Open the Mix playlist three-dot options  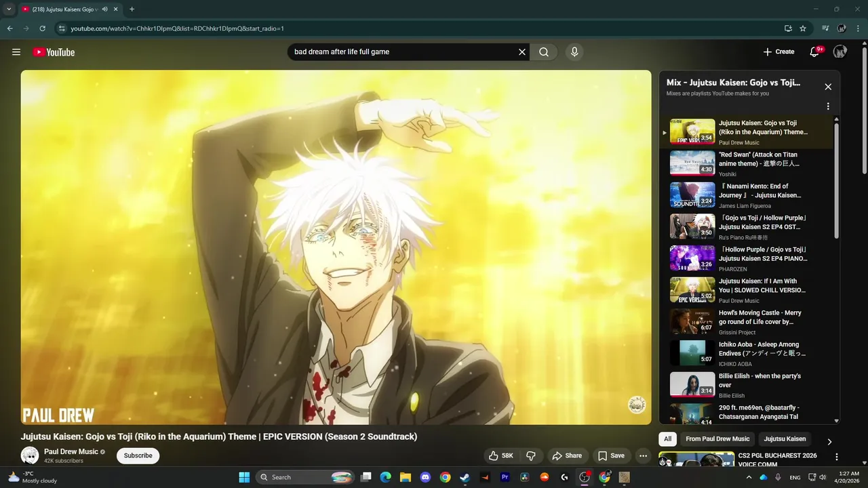(828, 106)
